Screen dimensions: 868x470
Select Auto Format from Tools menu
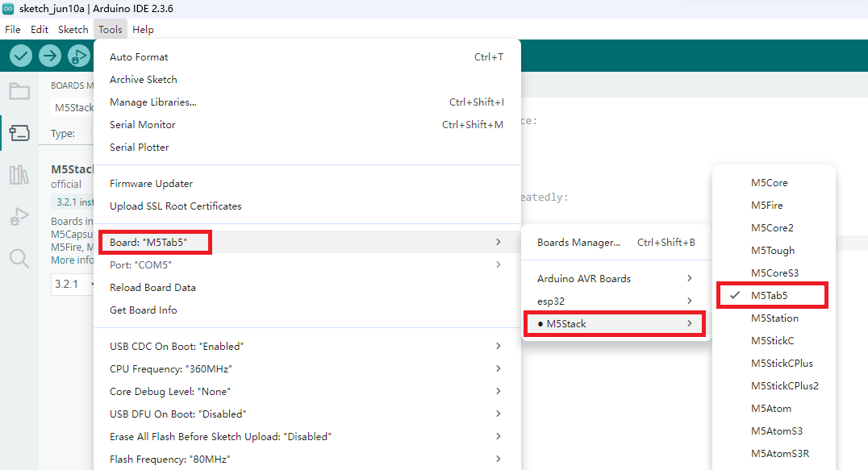(307, 57)
